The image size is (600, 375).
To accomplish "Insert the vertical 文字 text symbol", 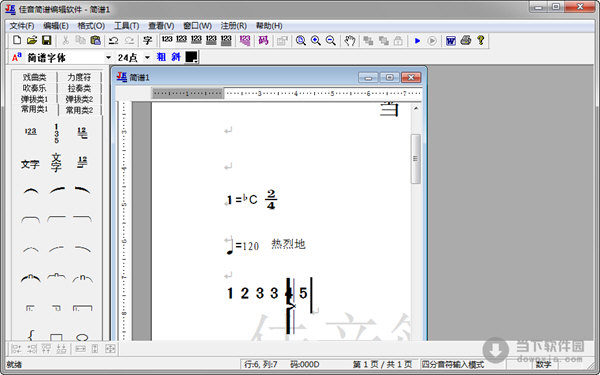I will (x=56, y=163).
